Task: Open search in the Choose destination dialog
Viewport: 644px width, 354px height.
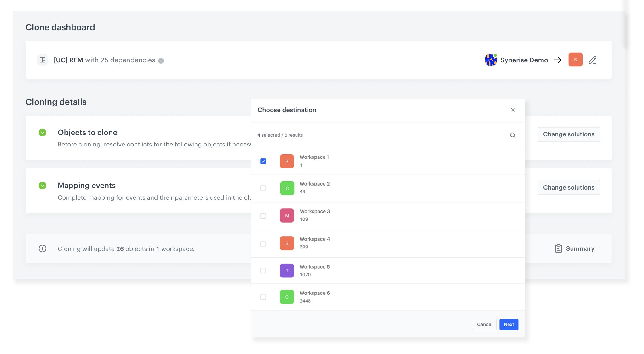Action: (x=513, y=135)
